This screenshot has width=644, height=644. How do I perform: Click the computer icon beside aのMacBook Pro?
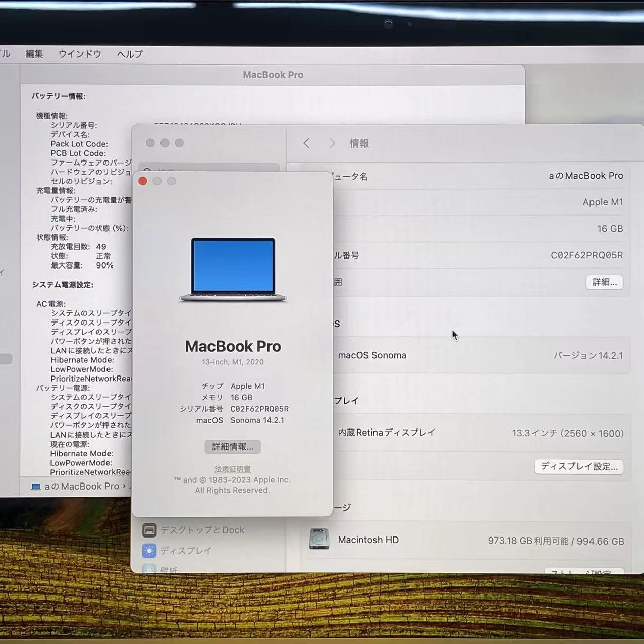coord(35,486)
